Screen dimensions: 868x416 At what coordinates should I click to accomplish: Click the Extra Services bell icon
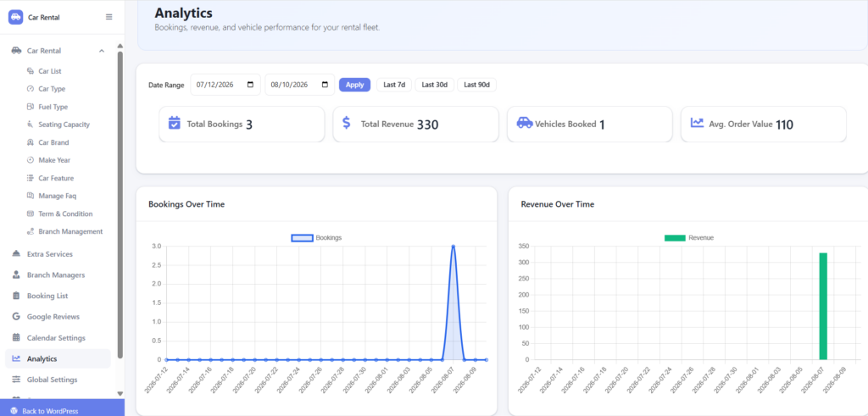(x=16, y=254)
